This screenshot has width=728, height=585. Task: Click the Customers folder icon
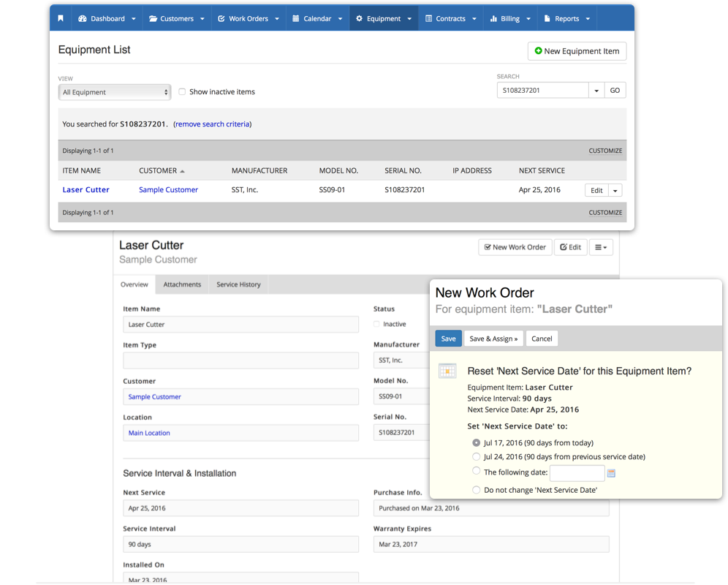point(153,18)
